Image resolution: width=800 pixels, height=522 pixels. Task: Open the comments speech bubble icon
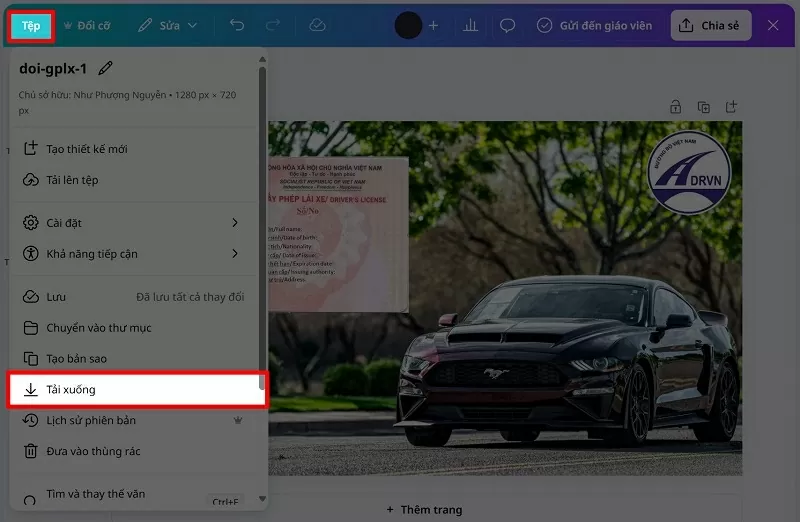(508, 25)
